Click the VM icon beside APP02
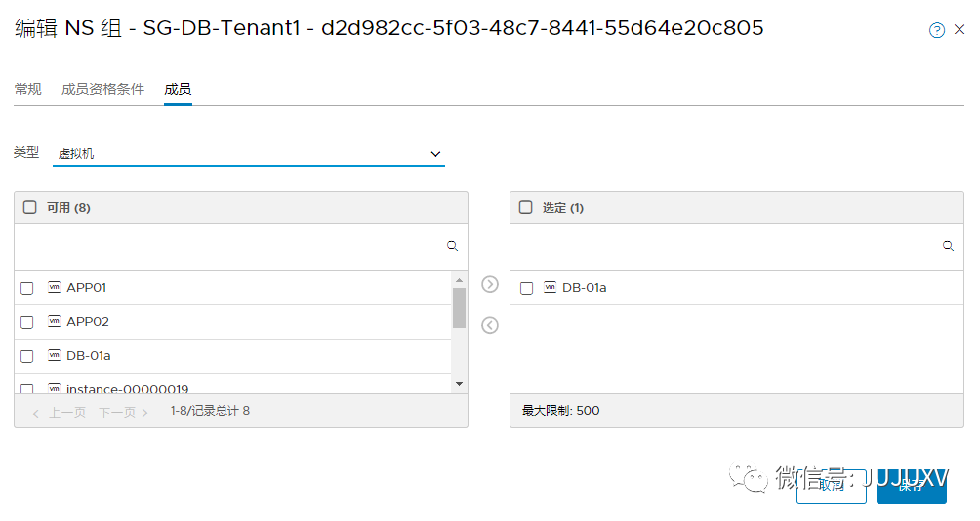Image resolution: width=980 pixels, height=521 pixels. [55, 321]
